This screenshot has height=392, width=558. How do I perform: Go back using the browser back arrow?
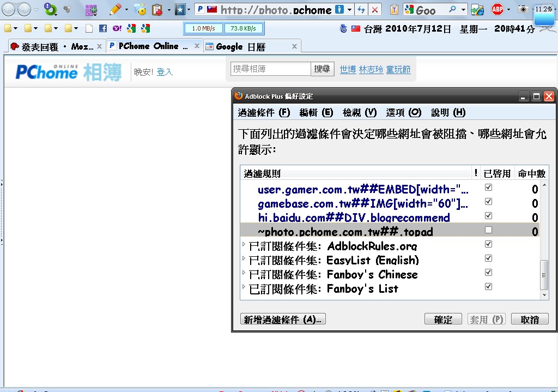8,10
